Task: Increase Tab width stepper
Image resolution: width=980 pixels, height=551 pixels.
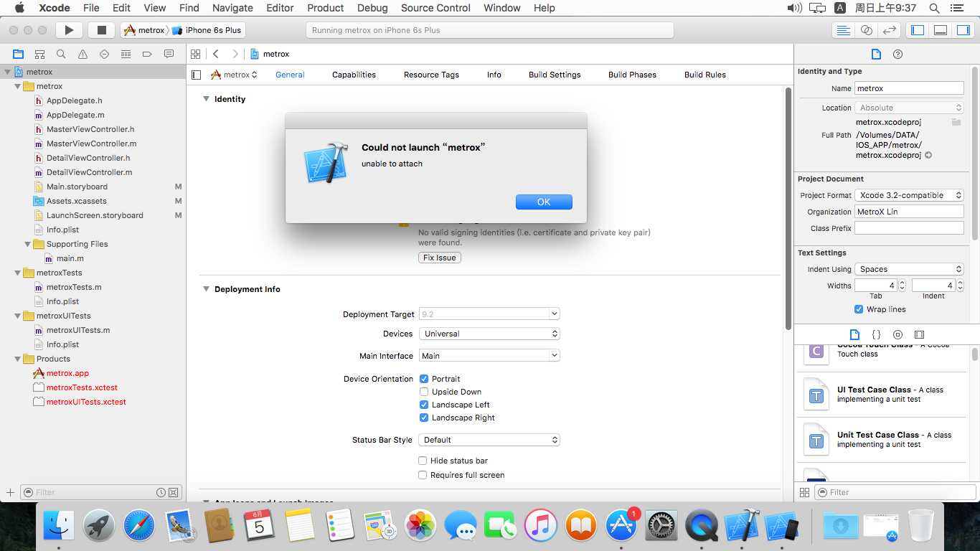Action: [x=903, y=282]
